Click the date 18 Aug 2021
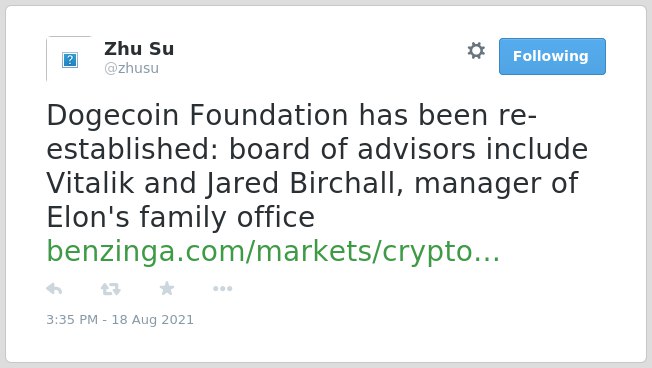652x368 pixels. [x=153, y=320]
